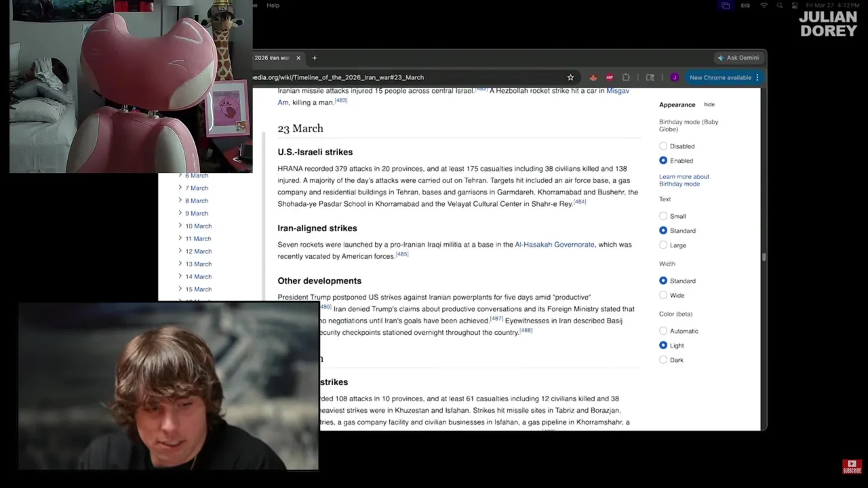Expand the 15 March contents chevron
The image size is (868, 488).
click(x=180, y=289)
